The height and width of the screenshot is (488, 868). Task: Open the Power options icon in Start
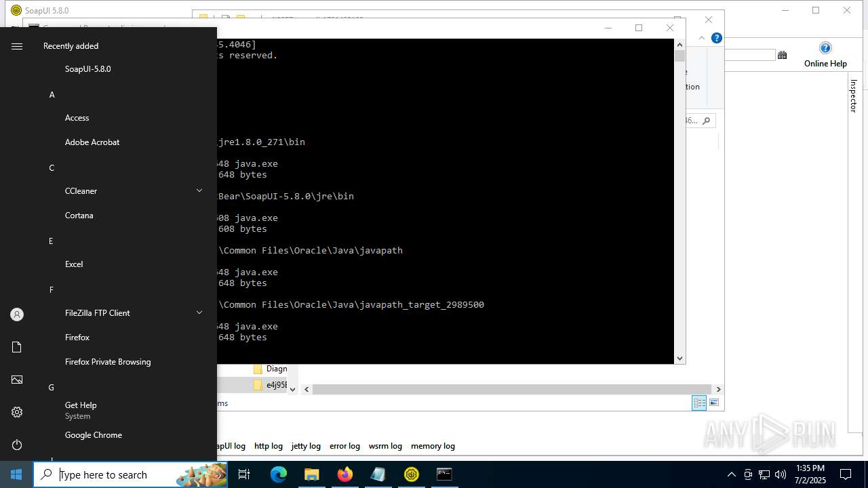pos(17,445)
